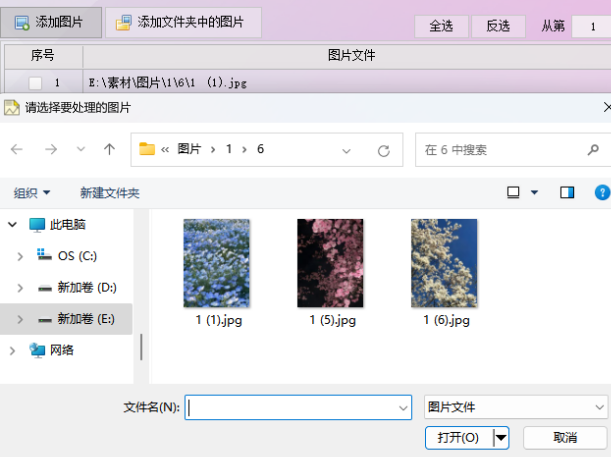Select the 1 (6).jpg white blossoms thumbnail
Viewport: 611px width, 457px height.
444,263
